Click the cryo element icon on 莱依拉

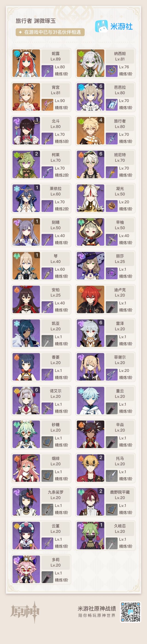click(x=17, y=189)
